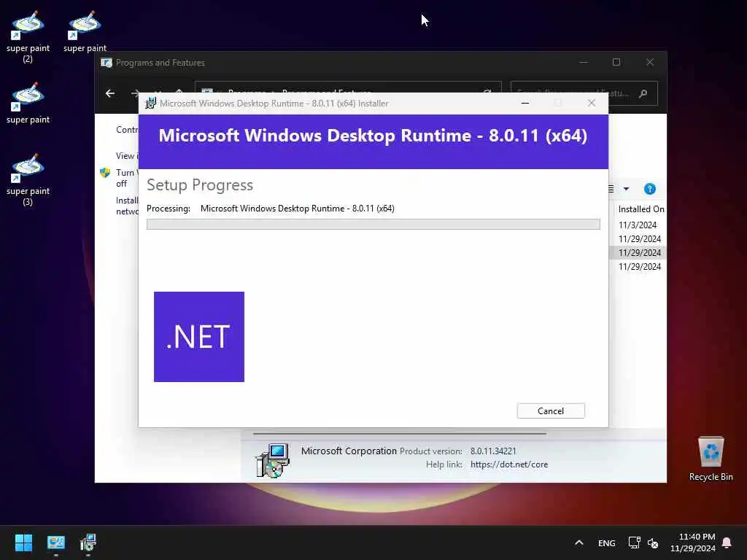Click Control Panel taskbar icon

click(x=55, y=542)
